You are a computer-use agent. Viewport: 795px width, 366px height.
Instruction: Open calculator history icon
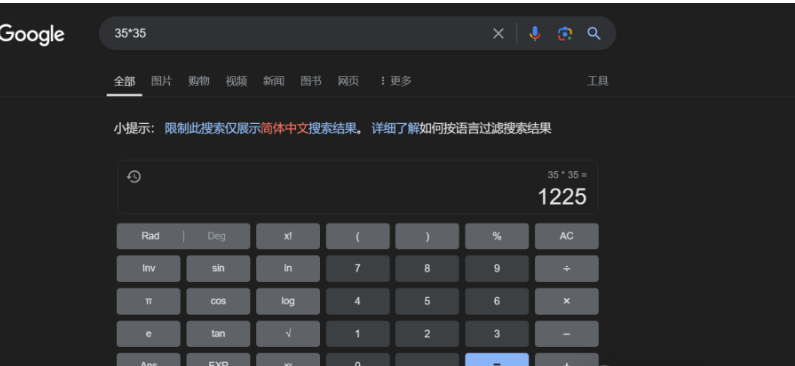pos(134,176)
